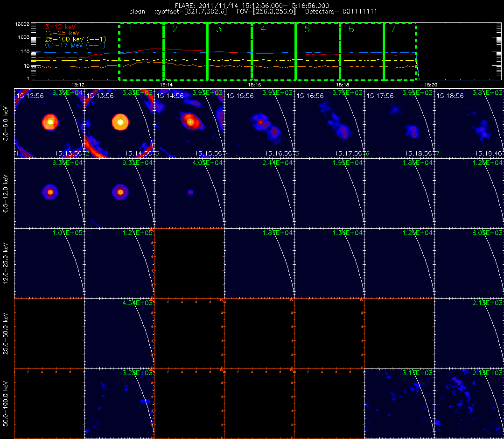Open the 25-50 keV image labeled 4.54E+03
The width and height of the screenshot is (504, 439).
[119, 333]
